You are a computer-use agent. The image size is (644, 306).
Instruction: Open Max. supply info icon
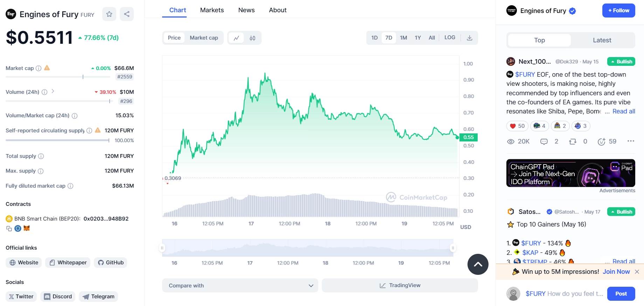click(x=41, y=171)
